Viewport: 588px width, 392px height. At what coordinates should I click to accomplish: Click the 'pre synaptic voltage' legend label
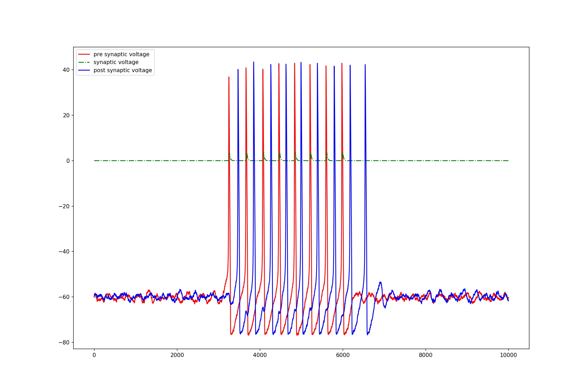click(121, 54)
